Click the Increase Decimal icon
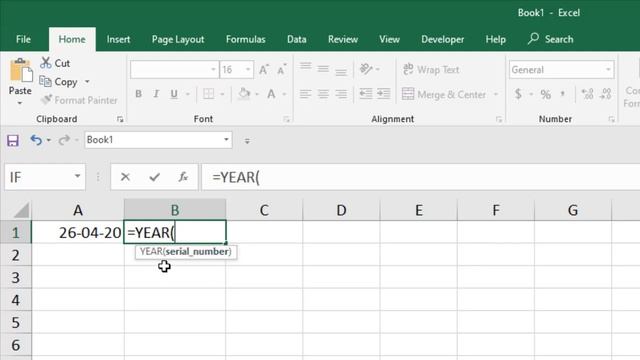The image size is (640, 360). (587, 94)
